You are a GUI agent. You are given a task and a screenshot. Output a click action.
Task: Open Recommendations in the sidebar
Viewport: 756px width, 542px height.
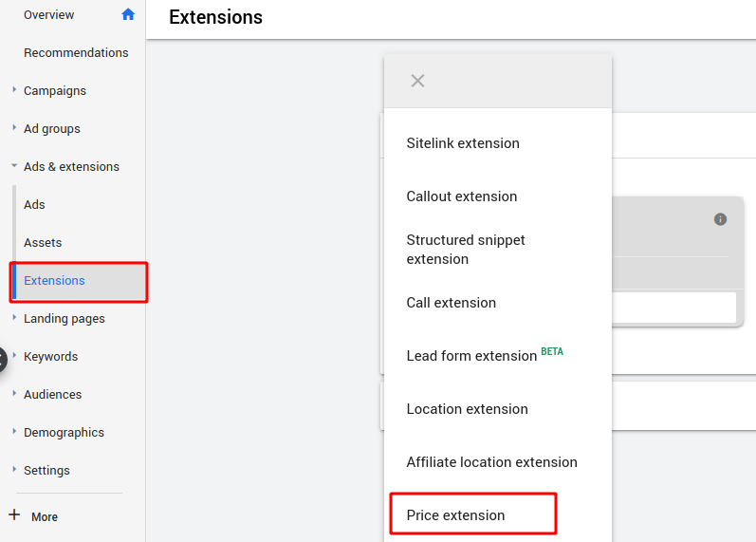click(x=76, y=52)
